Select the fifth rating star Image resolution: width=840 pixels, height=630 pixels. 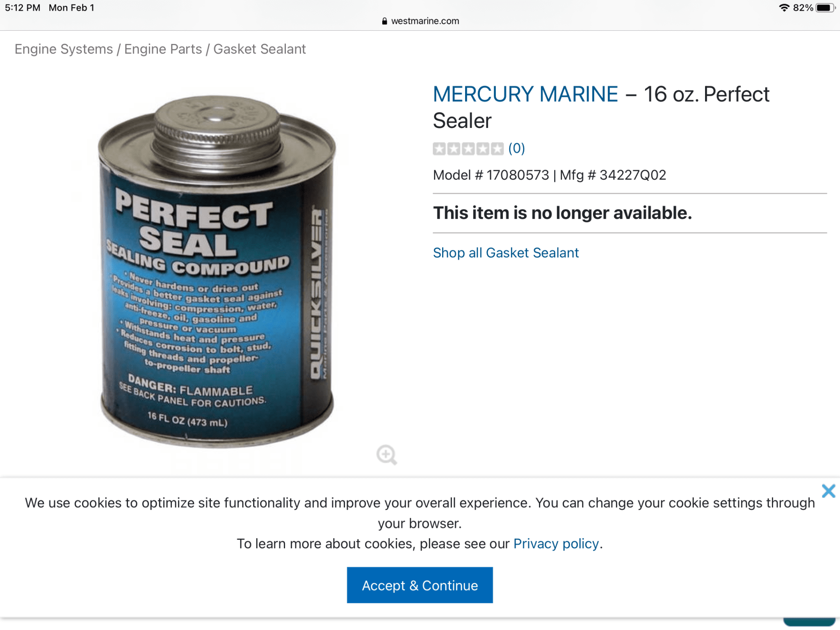[497, 148]
